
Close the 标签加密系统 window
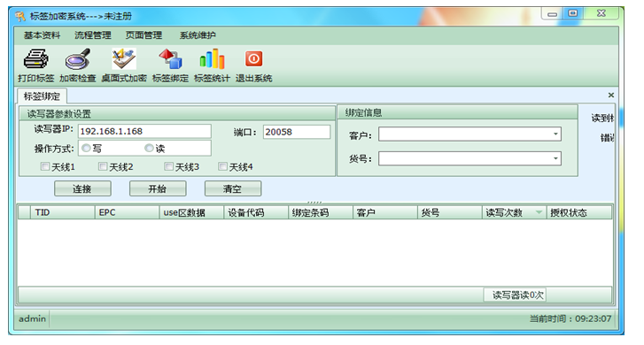pos(601,13)
